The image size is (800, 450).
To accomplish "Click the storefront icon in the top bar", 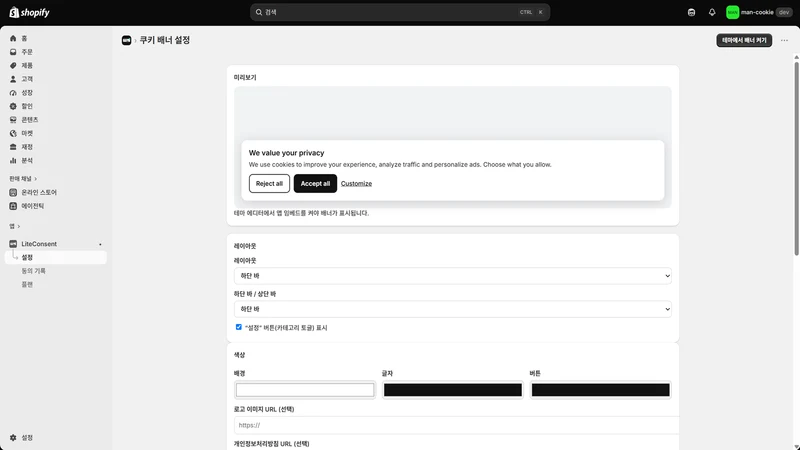I will pos(691,12).
